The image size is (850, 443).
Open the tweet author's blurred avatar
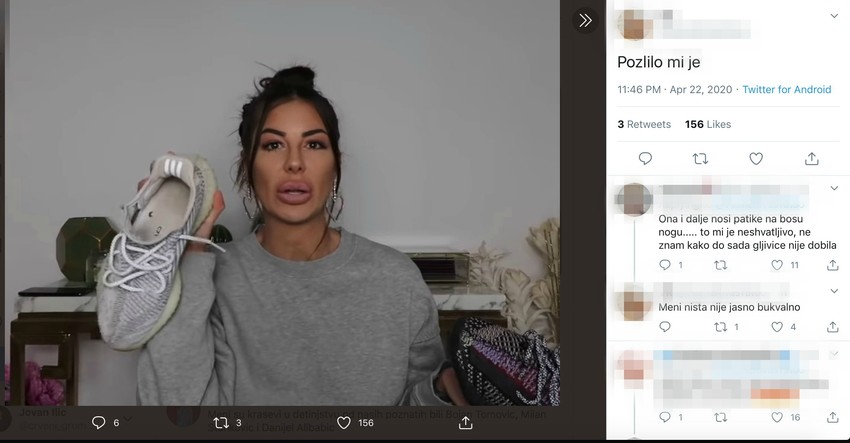point(634,24)
